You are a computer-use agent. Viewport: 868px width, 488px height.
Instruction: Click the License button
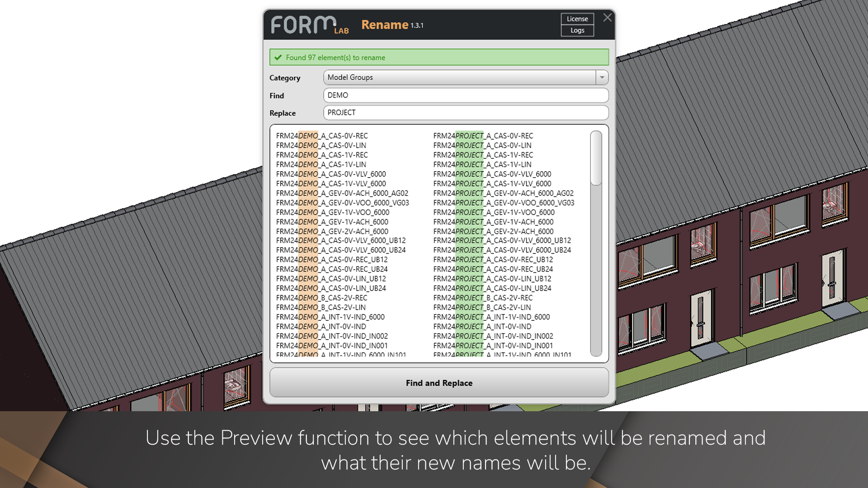click(x=577, y=19)
